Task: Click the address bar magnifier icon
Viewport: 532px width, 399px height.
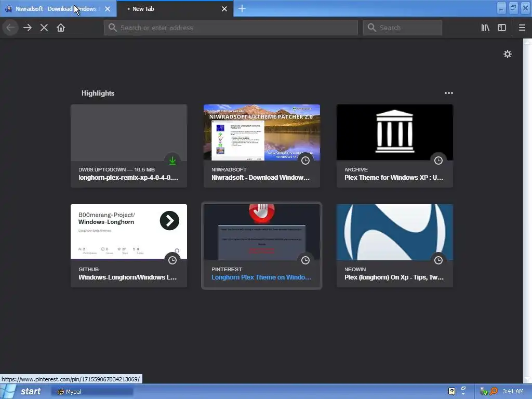Action: [113, 28]
